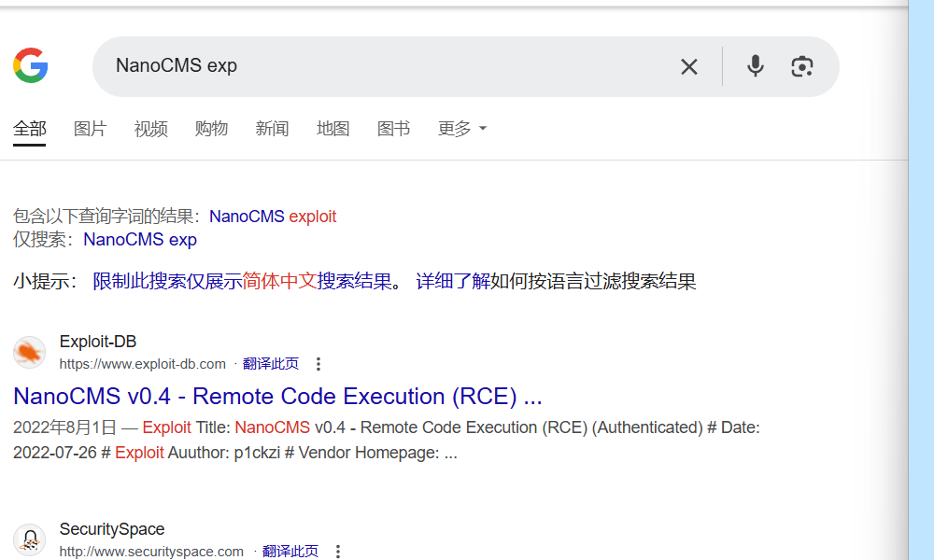
Task: Open NanoCMS v0.4 Remote Code Execution result
Action: pyautogui.click(x=277, y=397)
